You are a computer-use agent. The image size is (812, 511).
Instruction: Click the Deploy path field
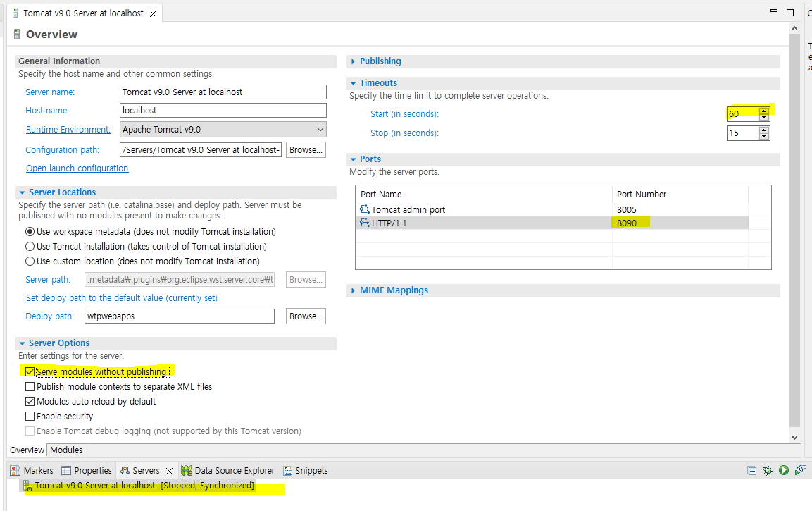tap(179, 316)
